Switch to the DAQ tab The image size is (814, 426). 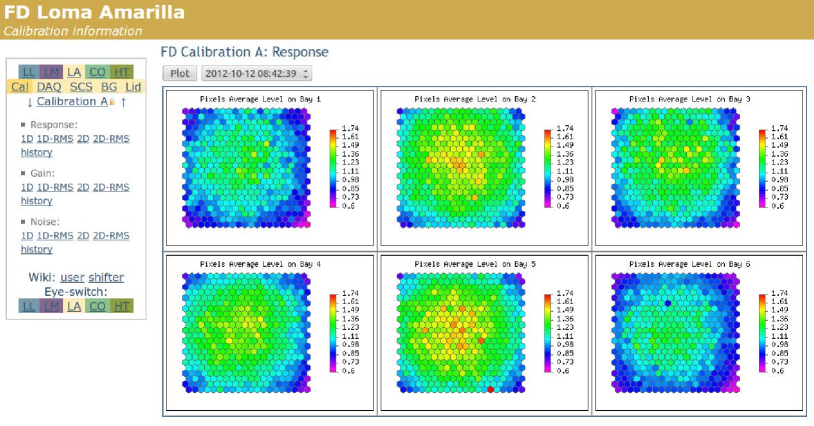[x=49, y=87]
